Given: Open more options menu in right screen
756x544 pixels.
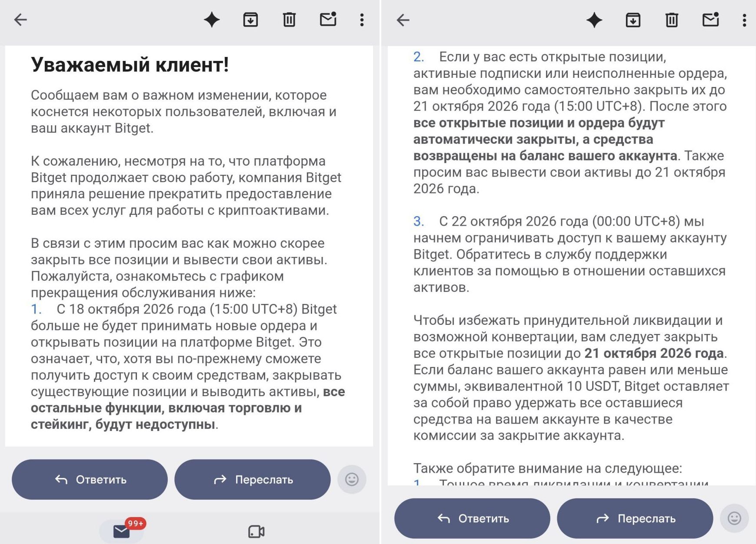Looking at the screenshot, I should coord(744,20).
